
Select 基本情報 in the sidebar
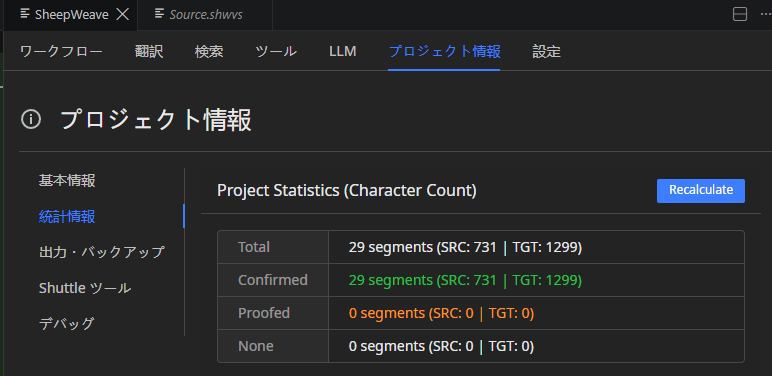point(67,181)
